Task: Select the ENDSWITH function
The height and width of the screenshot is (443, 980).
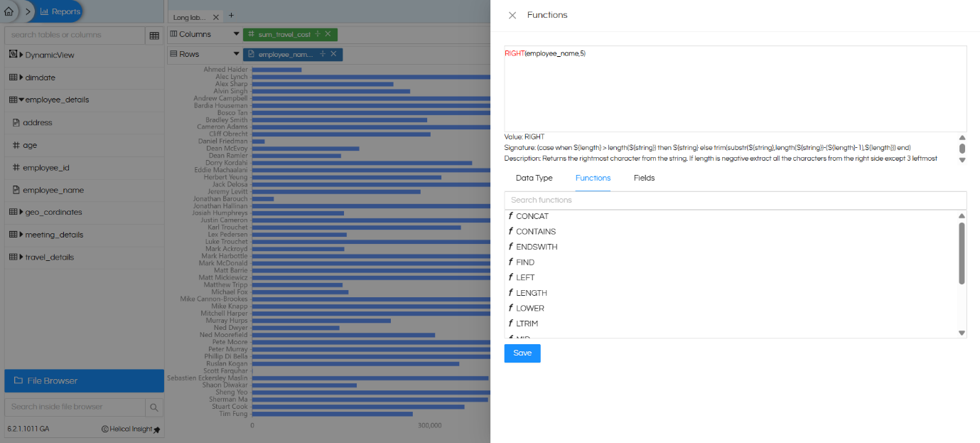Action: [x=537, y=247]
